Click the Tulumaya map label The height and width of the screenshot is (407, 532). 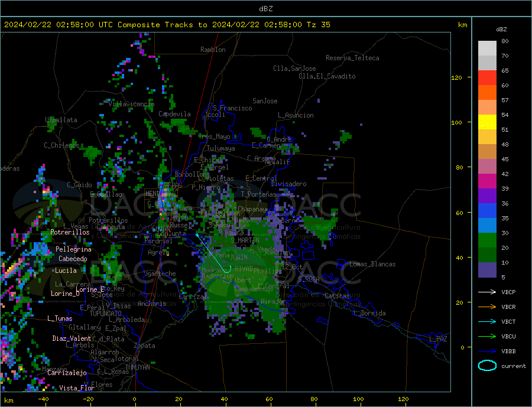click(220, 148)
